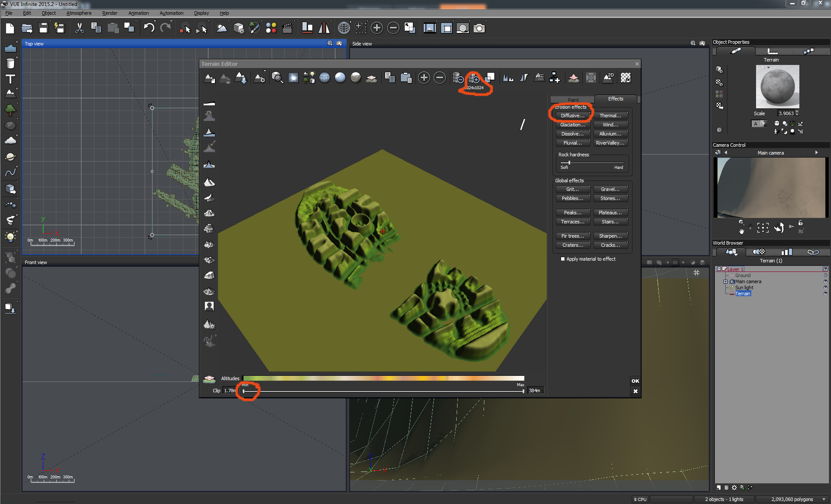Enable Apply material to effect checkbox

563,259
